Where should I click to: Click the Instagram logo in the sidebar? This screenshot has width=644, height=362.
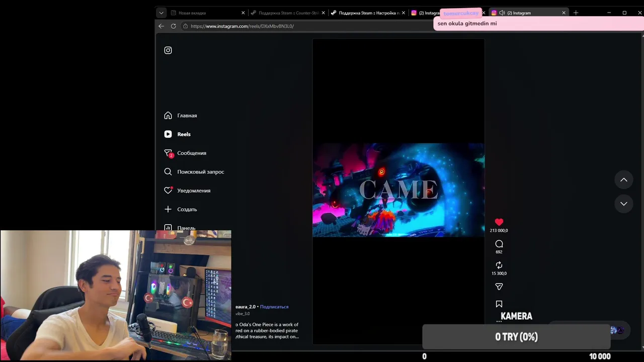(168, 50)
